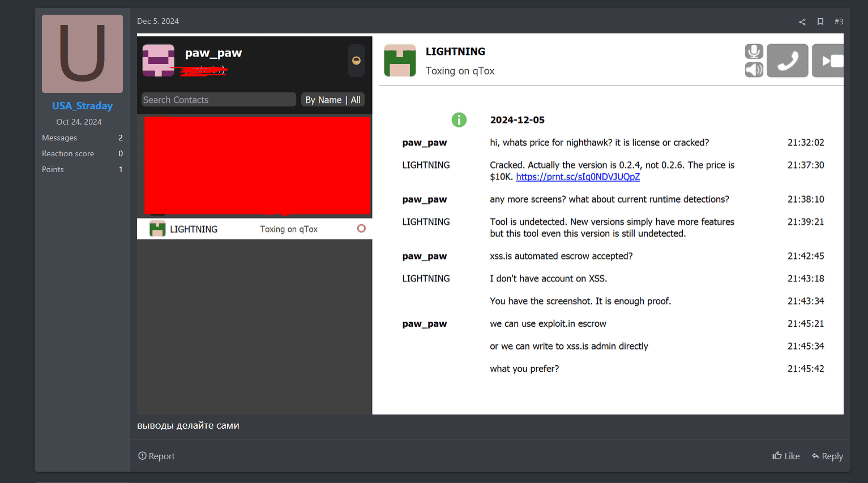Like this post
Viewport: 868px width, 483px height.
786,456
